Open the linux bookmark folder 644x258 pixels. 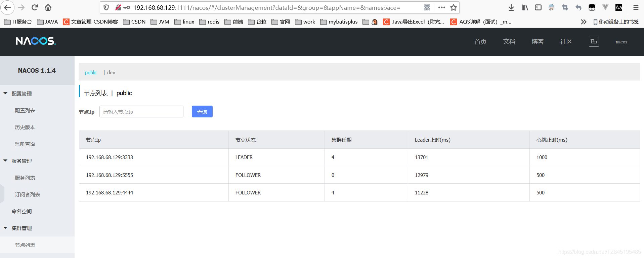click(x=184, y=22)
